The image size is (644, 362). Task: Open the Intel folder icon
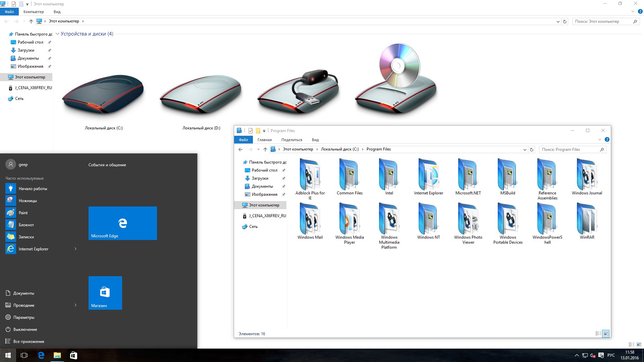coord(389,174)
